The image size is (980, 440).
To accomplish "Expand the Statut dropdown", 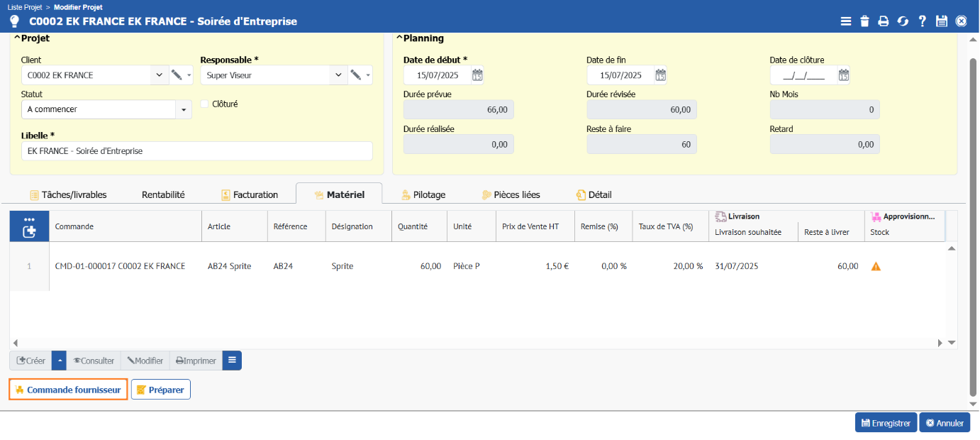I will point(184,110).
